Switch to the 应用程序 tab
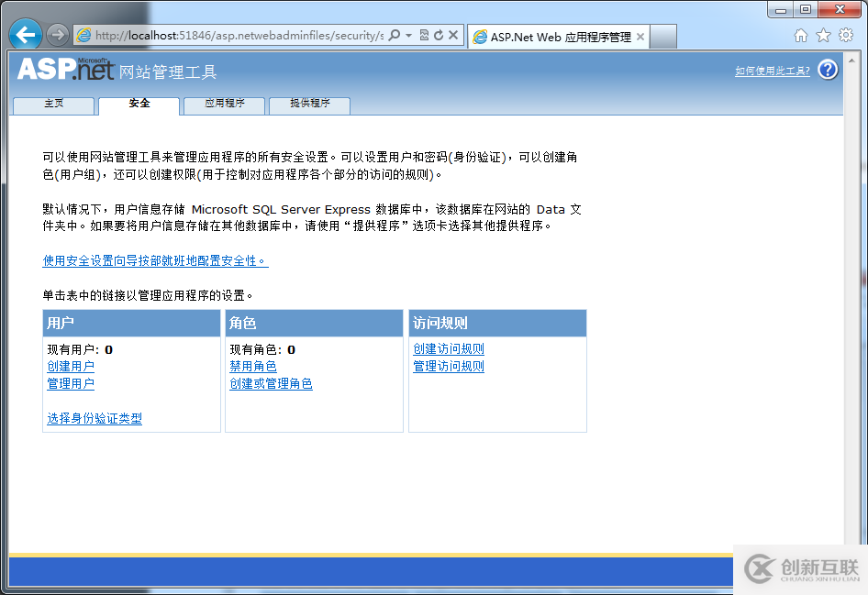Image resolution: width=868 pixels, height=595 pixels. pos(224,105)
